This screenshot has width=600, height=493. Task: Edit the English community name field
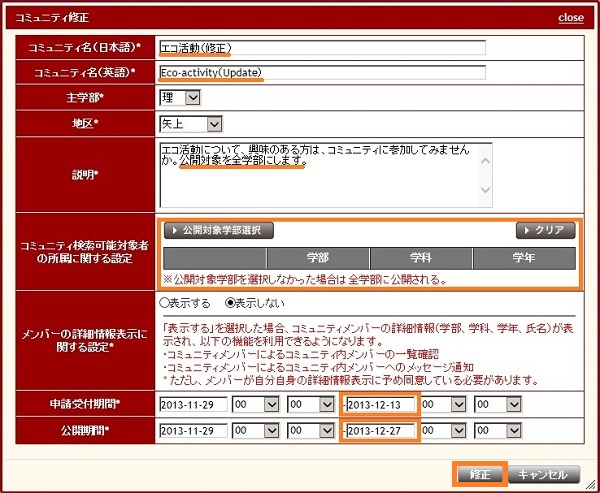click(322, 72)
